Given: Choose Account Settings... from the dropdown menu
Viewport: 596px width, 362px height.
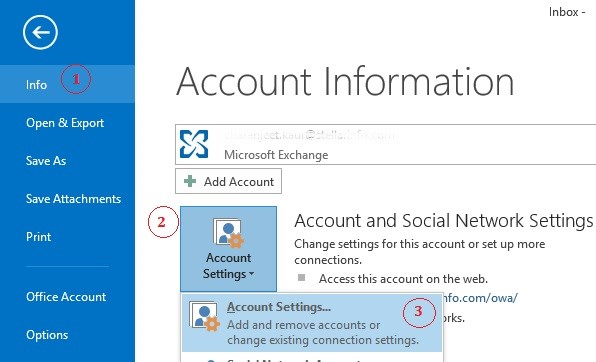Looking at the screenshot, I should 312,323.
